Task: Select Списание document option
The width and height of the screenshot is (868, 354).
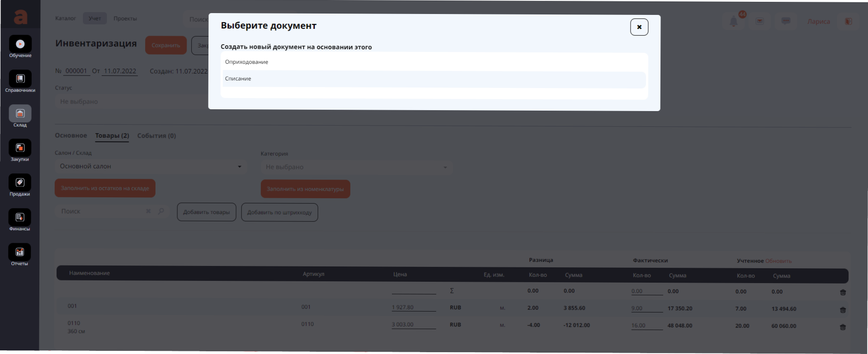Action: point(433,79)
